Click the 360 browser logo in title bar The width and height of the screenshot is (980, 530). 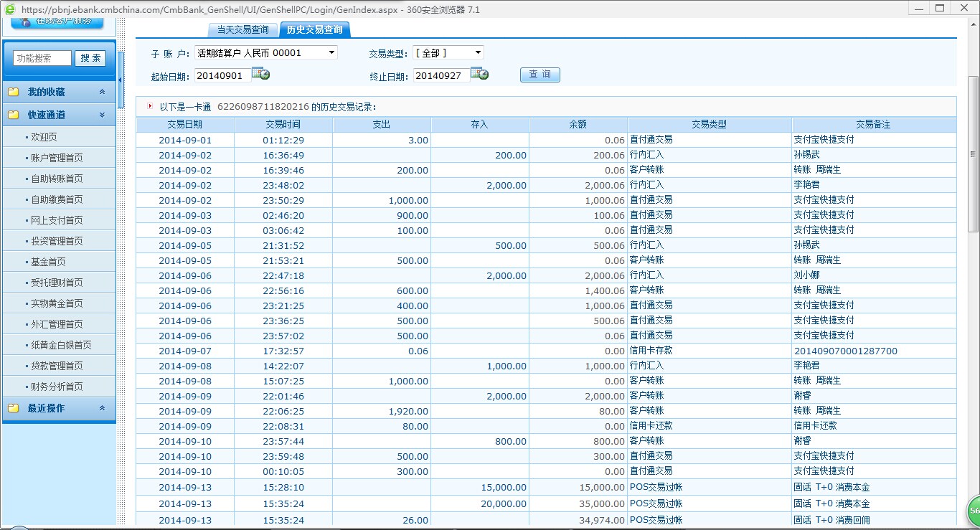point(10,9)
